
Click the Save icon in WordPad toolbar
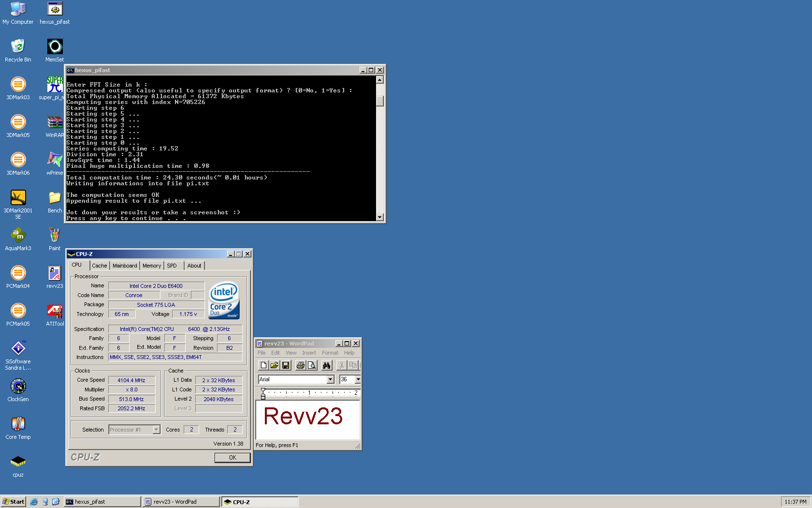(x=286, y=365)
